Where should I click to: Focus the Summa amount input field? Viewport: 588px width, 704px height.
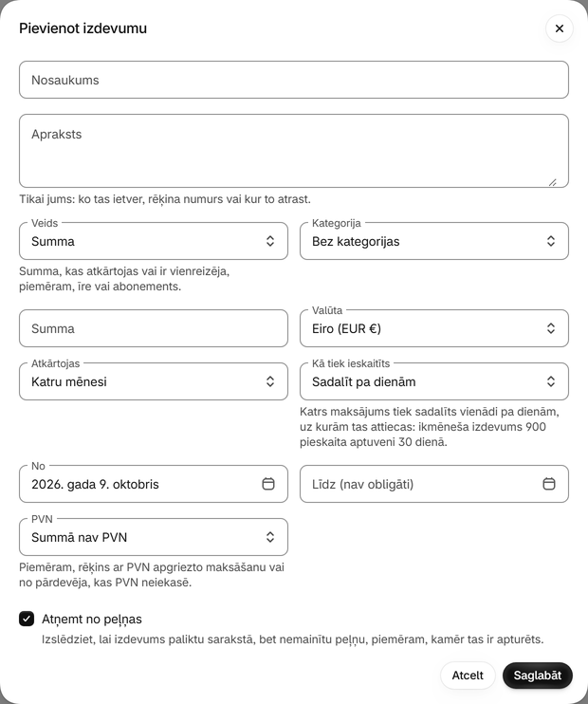tap(154, 328)
